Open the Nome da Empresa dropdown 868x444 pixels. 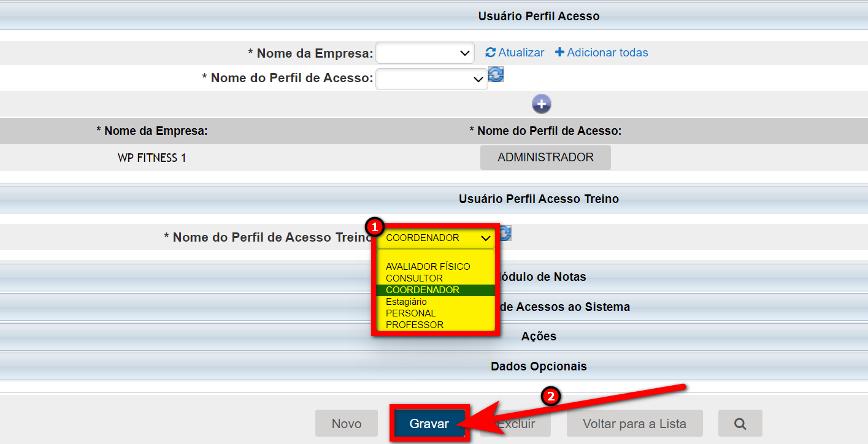pyautogui.click(x=425, y=53)
